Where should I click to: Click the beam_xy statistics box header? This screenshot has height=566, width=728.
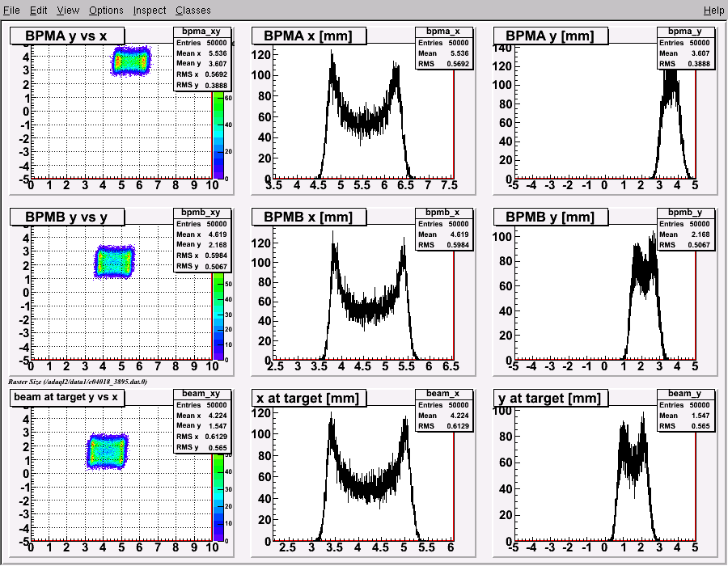click(201, 394)
